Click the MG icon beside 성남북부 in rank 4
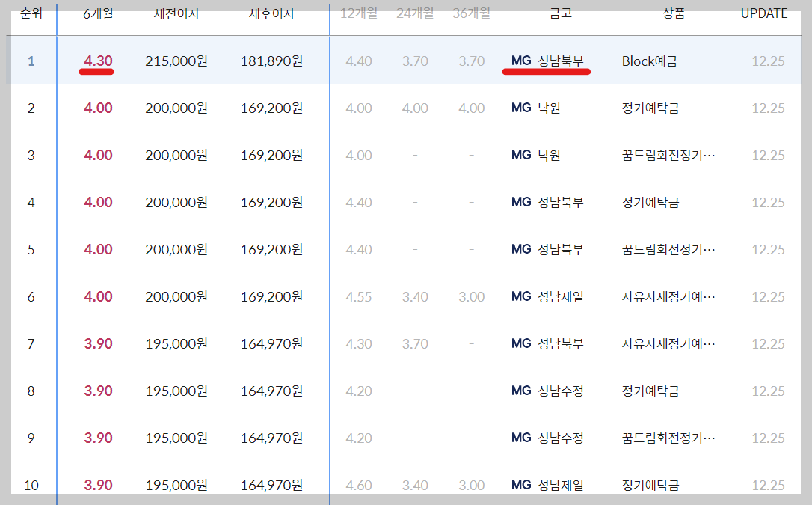The width and height of the screenshot is (812, 505). point(520,203)
